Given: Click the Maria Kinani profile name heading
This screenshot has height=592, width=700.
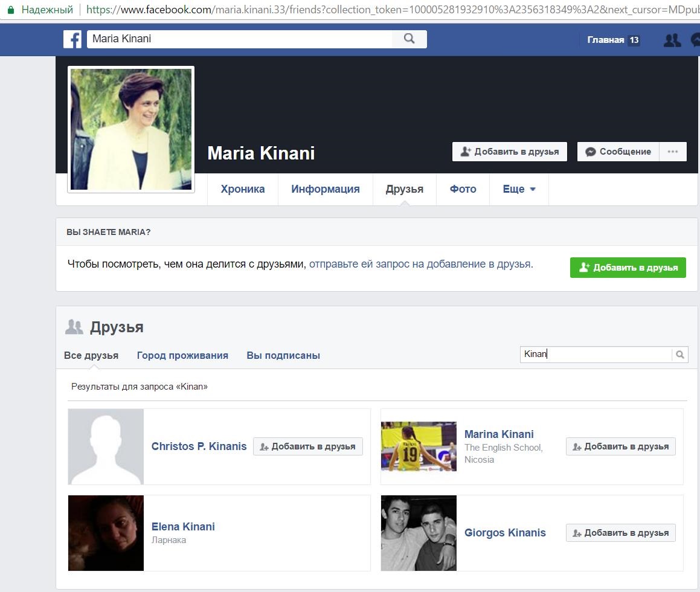Looking at the screenshot, I should click(x=261, y=153).
